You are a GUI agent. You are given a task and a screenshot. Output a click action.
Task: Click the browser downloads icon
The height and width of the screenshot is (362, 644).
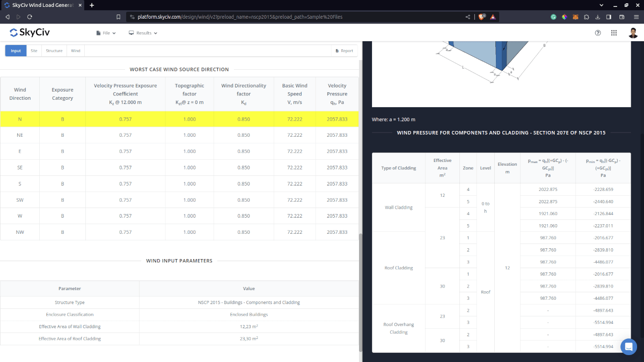point(598,17)
